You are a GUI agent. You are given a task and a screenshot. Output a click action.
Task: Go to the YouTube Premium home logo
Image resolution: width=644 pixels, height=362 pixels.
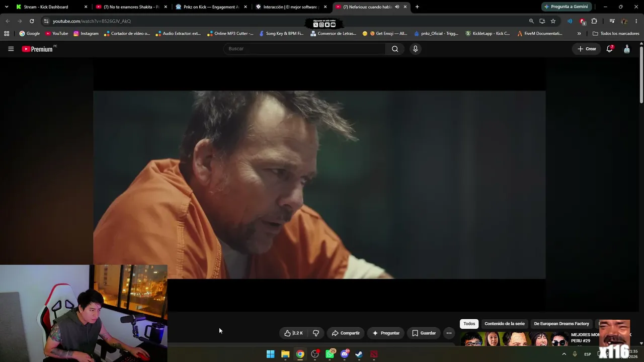pos(37,49)
